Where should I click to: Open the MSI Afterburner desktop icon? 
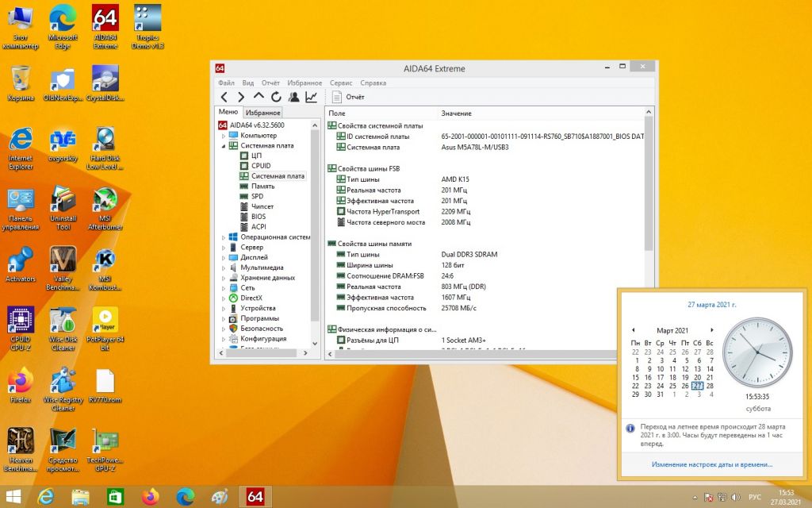(105, 209)
